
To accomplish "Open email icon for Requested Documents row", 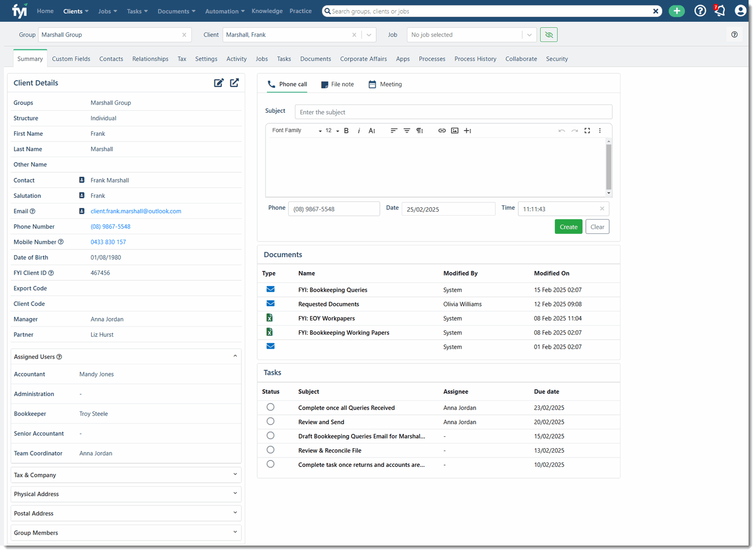I will [270, 304].
